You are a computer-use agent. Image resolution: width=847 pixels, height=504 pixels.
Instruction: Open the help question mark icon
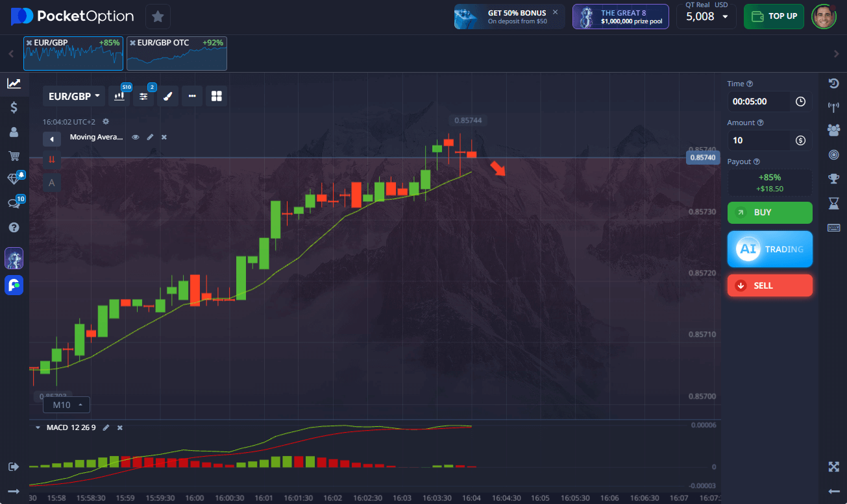[x=14, y=228]
